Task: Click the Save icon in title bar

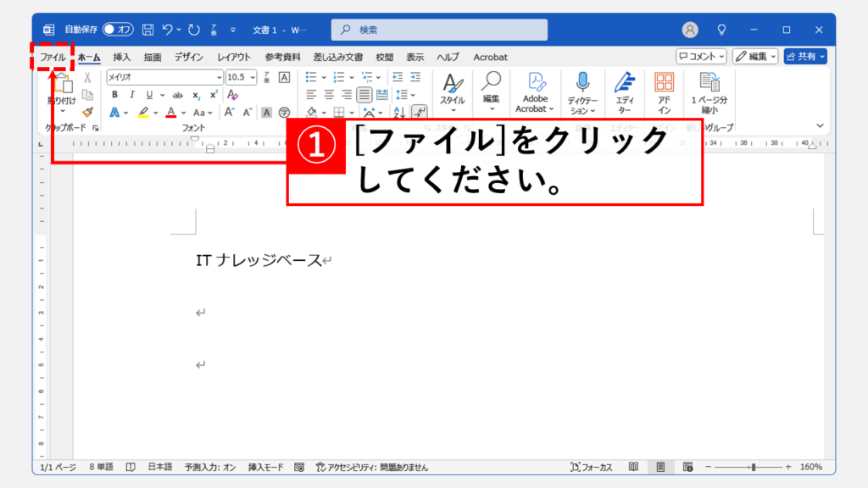Action: coord(147,30)
